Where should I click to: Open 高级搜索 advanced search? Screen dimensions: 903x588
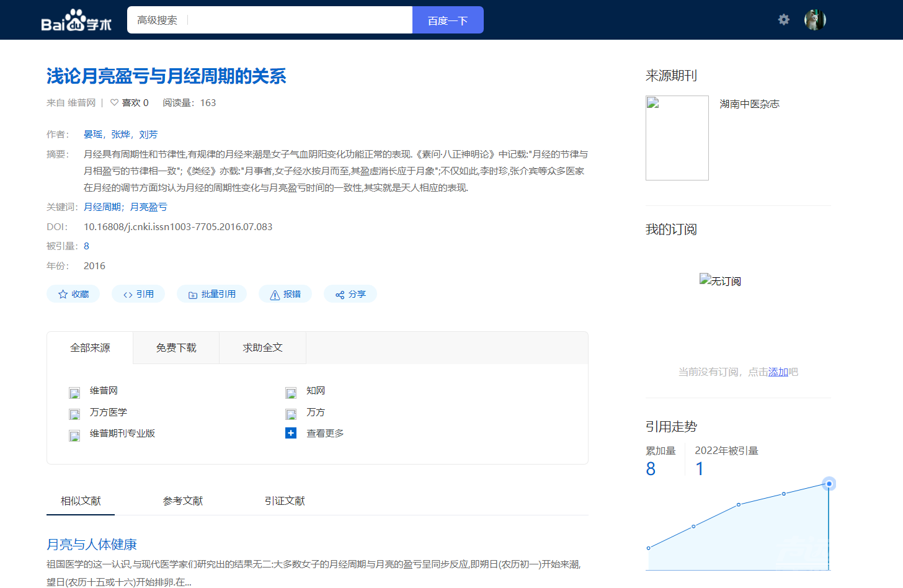pos(158,20)
